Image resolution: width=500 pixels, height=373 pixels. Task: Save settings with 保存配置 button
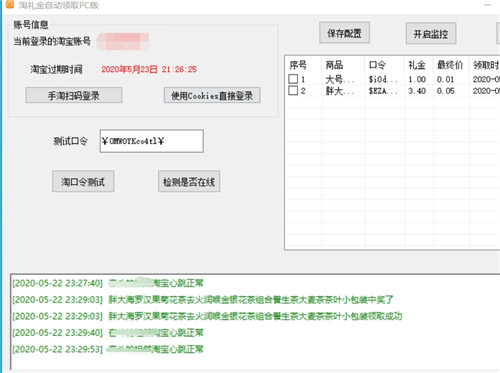[344, 33]
